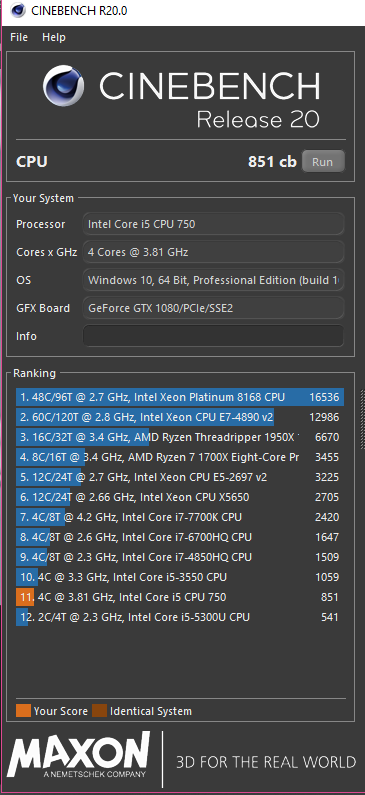Select the Core i7-7700K ranking entry
The width and height of the screenshot is (365, 795).
[x=180, y=517]
